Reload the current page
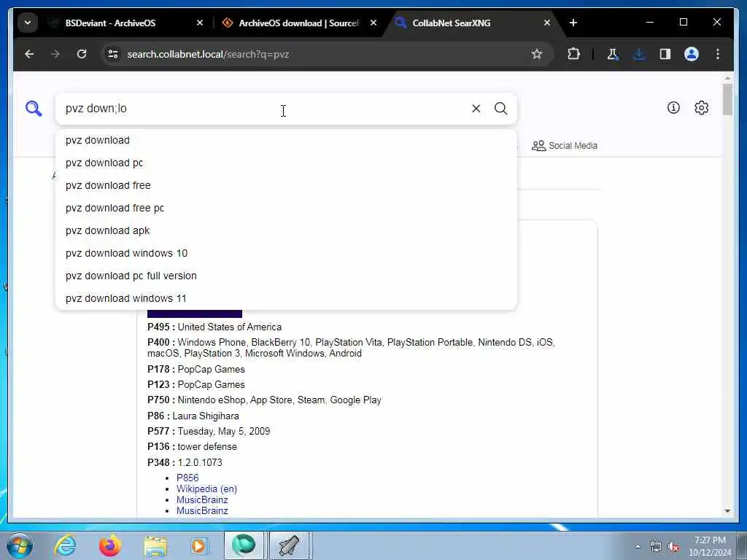 [x=82, y=54]
